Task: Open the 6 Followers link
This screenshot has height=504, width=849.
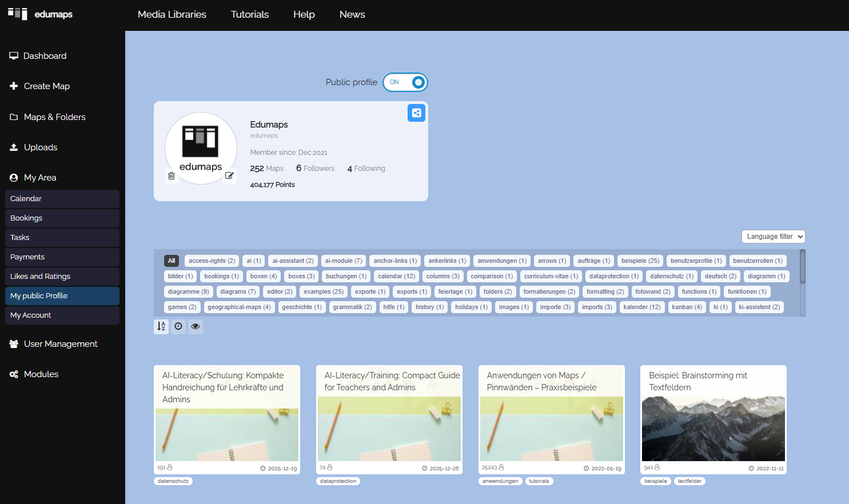Action: pyautogui.click(x=315, y=169)
